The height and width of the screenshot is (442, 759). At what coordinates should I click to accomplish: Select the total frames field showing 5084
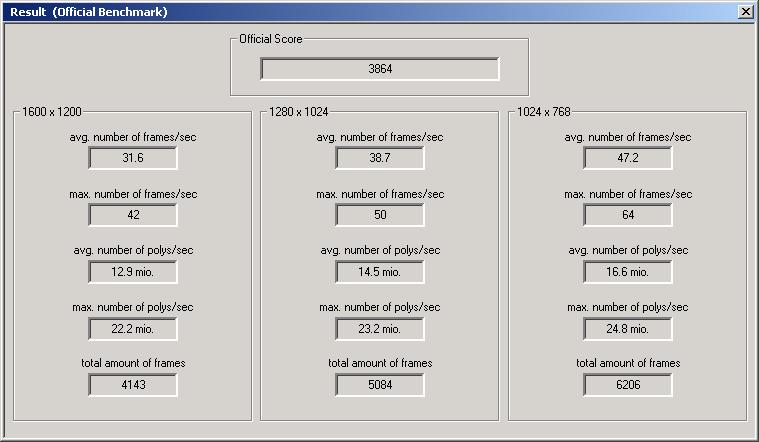pyautogui.click(x=380, y=385)
